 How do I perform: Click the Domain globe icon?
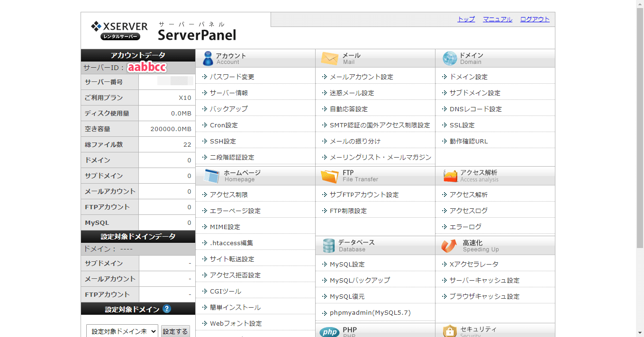(450, 58)
